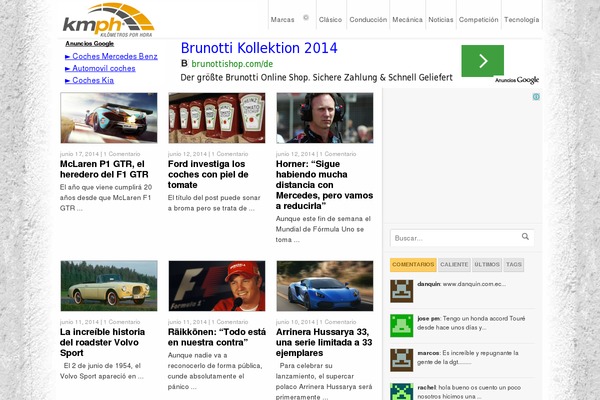Open McLaren P1 GTR article thumbnail

[109, 118]
